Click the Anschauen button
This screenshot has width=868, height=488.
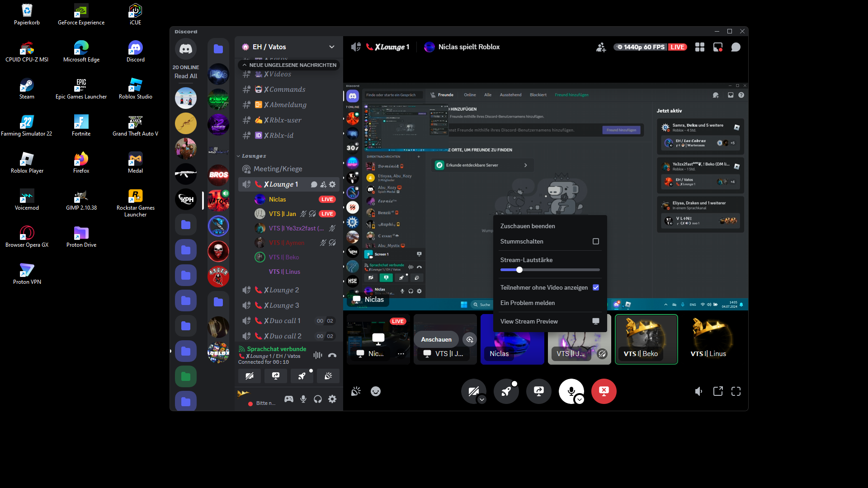click(x=436, y=339)
